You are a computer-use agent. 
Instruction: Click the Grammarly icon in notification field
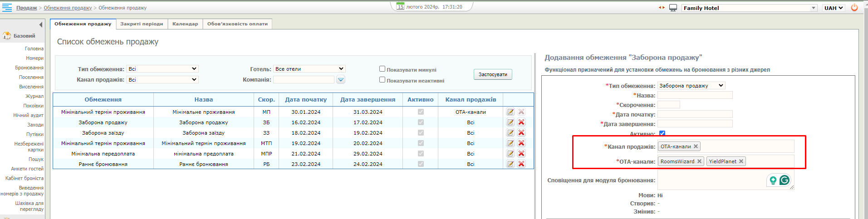pyautogui.click(x=784, y=180)
